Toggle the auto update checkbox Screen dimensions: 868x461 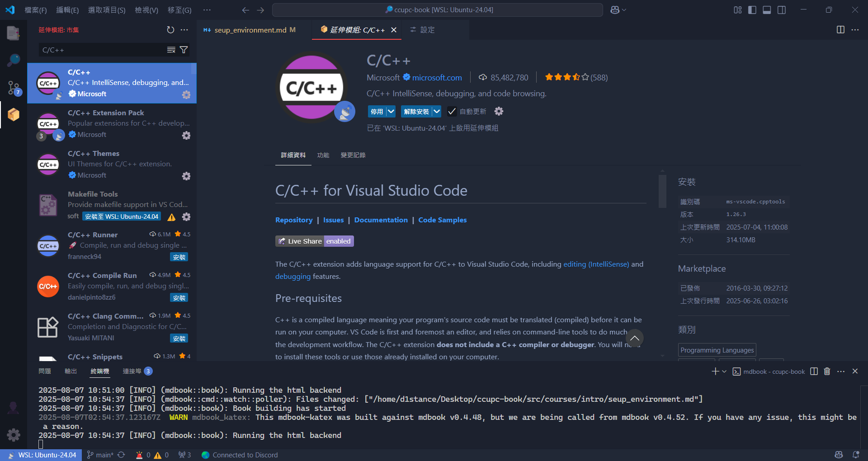click(452, 111)
